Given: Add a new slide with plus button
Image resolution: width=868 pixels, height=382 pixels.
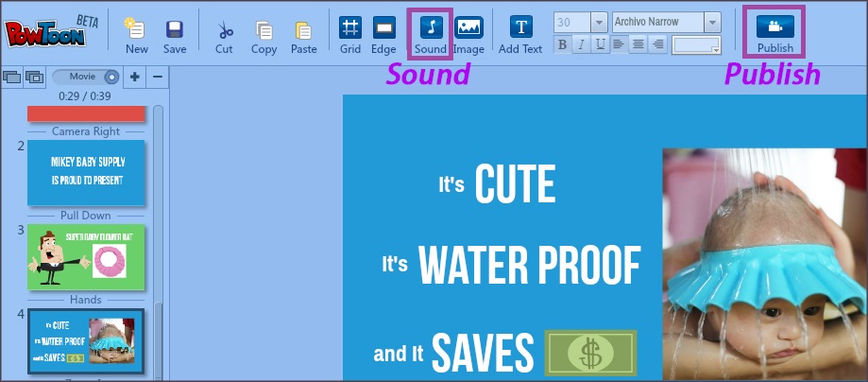Looking at the screenshot, I should 134,77.
